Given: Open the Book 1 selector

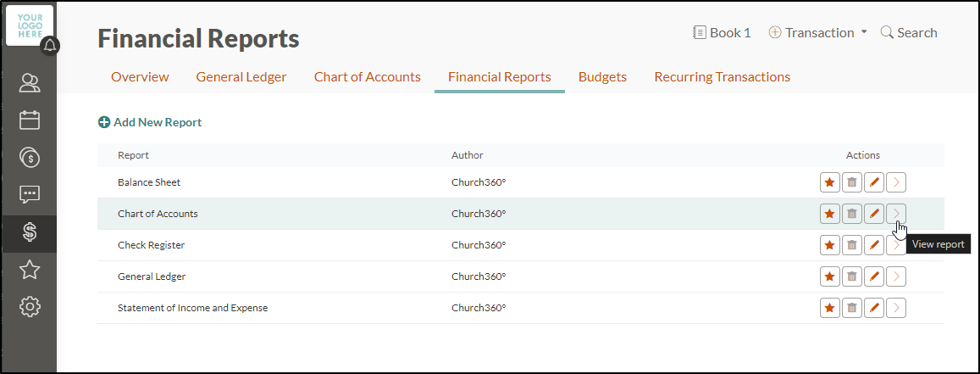Looking at the screenshot, I should click(x=722, y=33).
